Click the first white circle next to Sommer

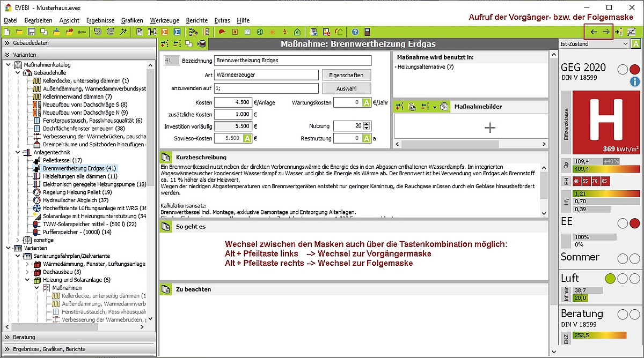coord(623,258)
